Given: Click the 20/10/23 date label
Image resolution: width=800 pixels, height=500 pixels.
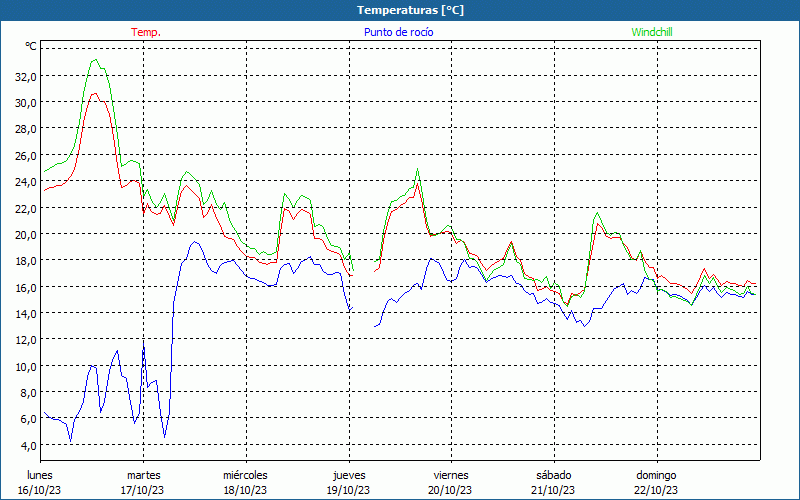Looking at the screenshot, I should [x=451, y=490].
